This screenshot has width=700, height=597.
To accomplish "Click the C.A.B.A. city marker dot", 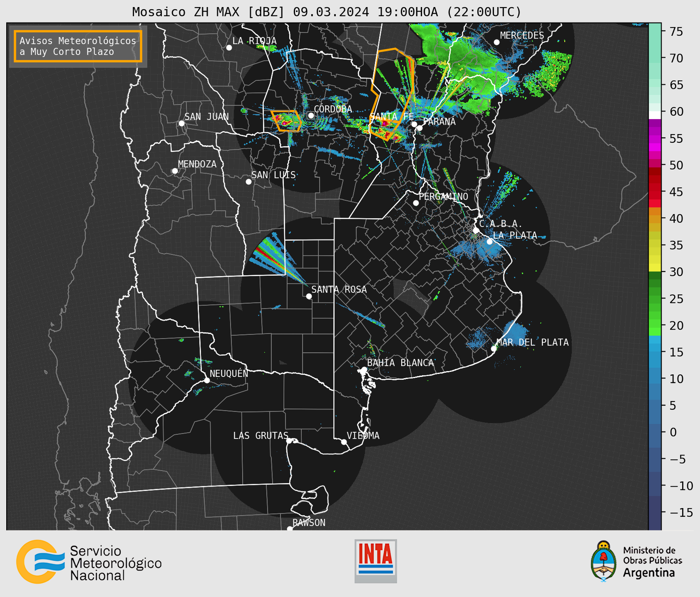I will [476, 230].
